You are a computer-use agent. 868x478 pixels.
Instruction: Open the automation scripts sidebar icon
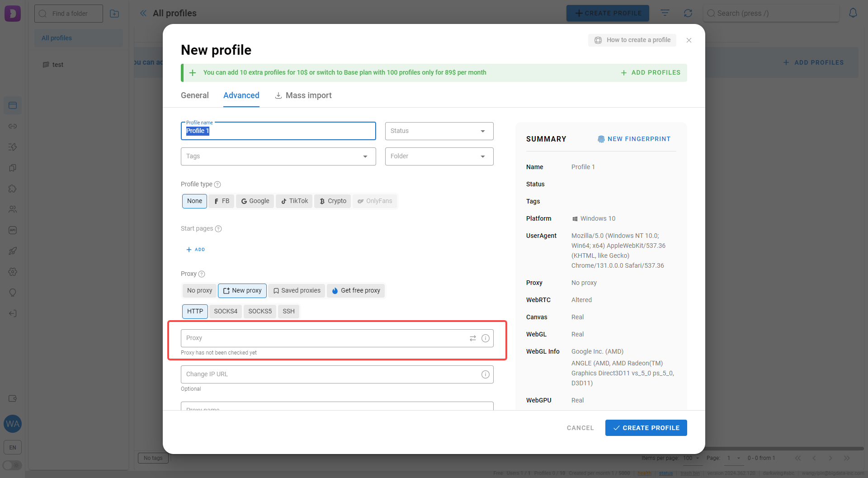(x=13, y=147)
